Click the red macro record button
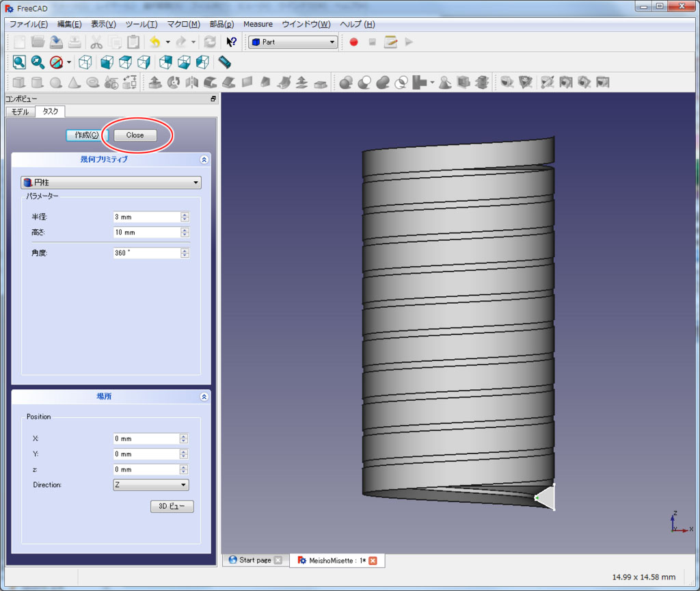The image size is (700, 591). 353,42
